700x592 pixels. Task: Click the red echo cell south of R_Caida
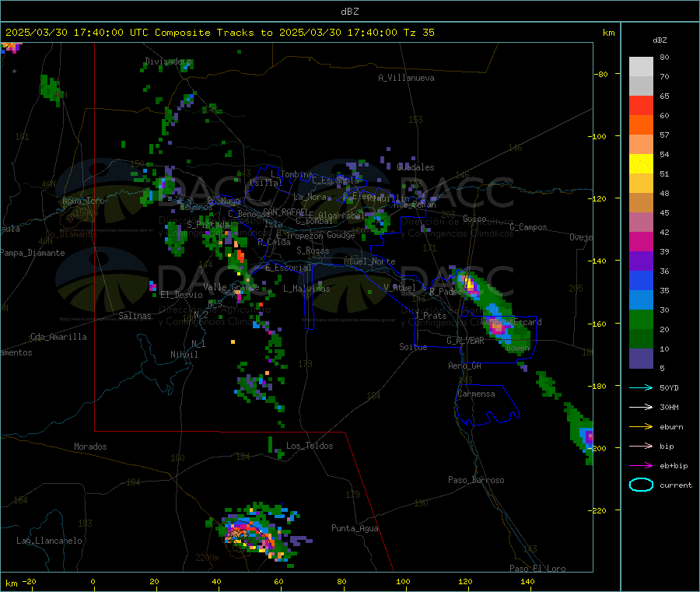pyautogui.click(x=240, y=257)
